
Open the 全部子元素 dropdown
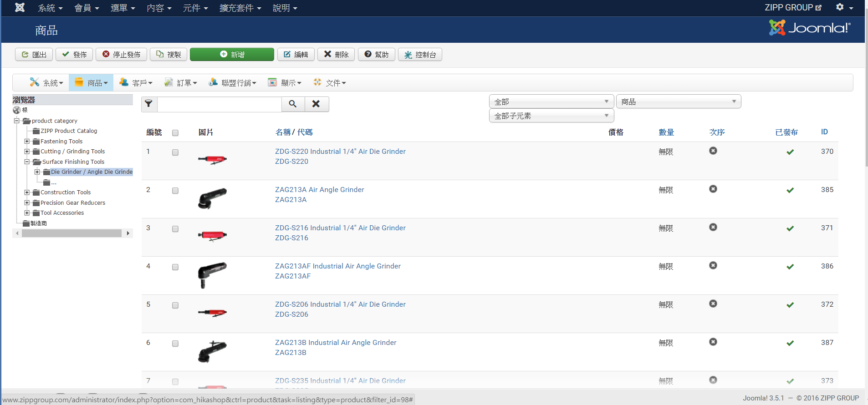click(551, 116)
